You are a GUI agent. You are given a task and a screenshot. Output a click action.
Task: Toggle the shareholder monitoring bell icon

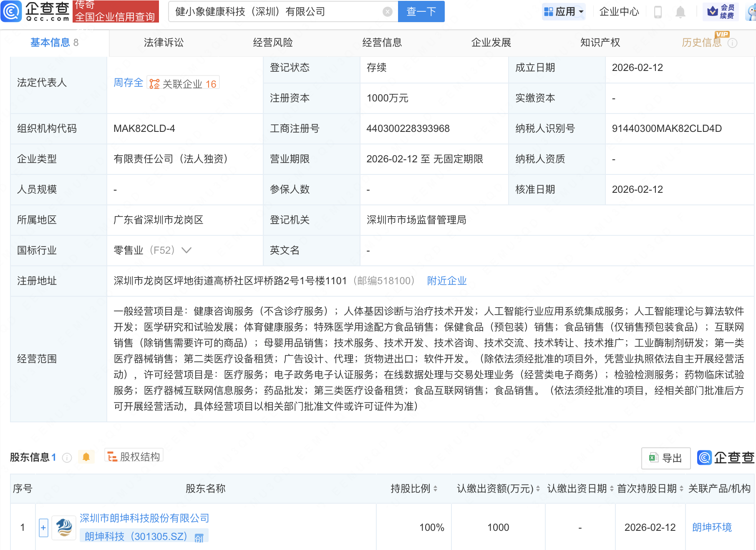(x=86, y=457)
